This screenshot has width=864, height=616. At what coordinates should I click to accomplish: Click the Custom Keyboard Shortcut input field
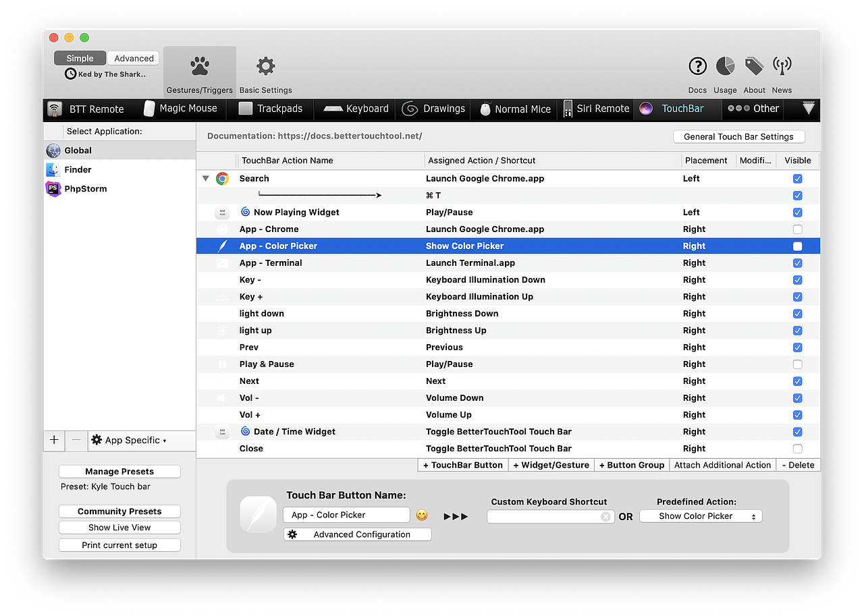550,517
